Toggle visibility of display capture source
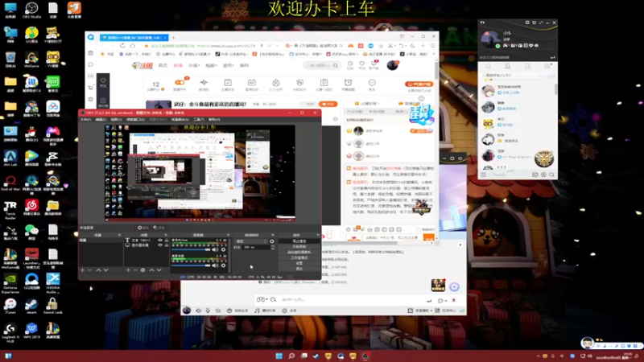 [160, 245]
